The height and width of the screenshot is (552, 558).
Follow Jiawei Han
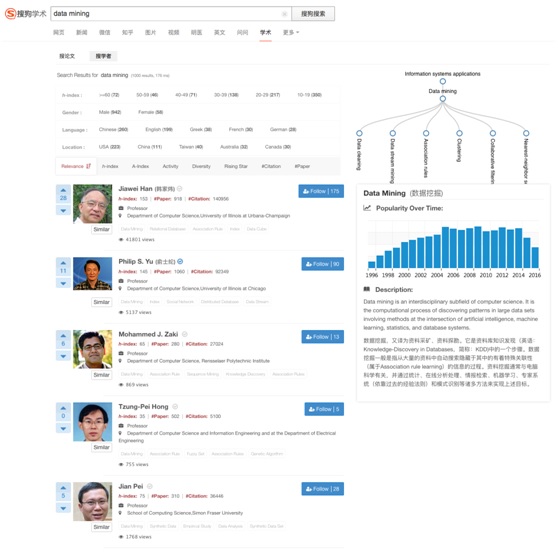pos(321,191)
